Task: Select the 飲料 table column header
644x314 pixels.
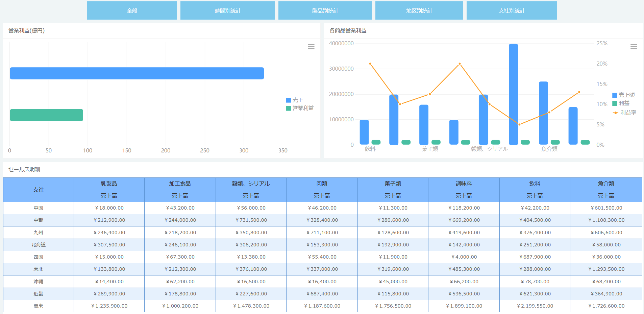Action: tap(535, 184)
